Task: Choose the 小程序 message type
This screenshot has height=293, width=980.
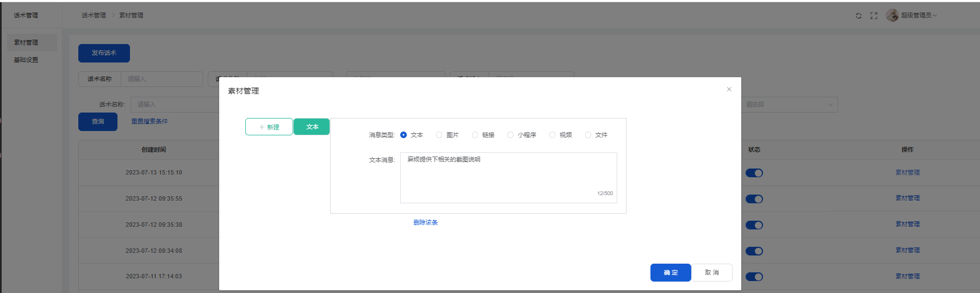Action: [x=510, y=135]
